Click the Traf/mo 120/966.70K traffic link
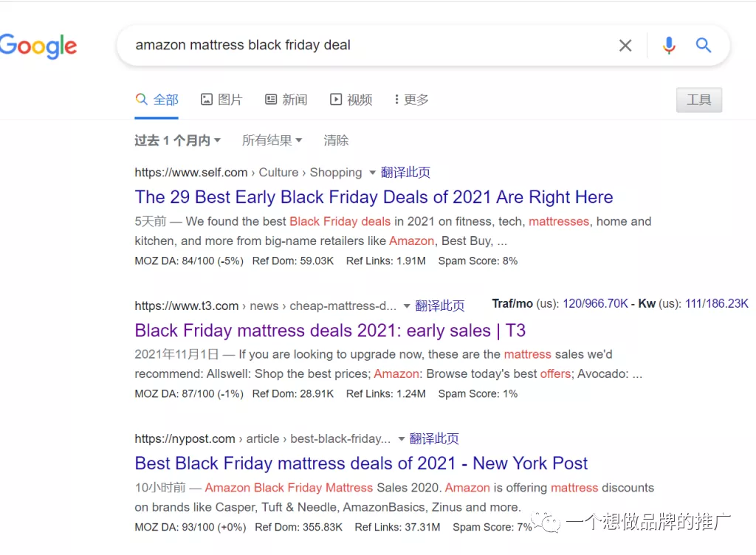 tap(596, 303)
